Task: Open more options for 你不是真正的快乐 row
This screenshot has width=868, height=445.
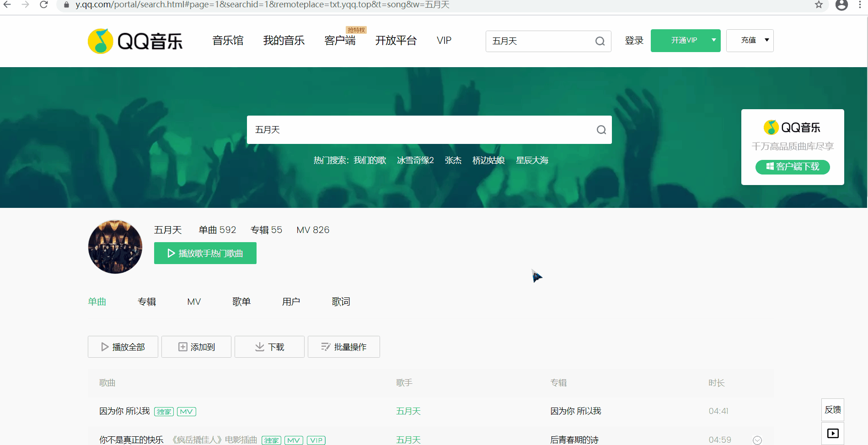Action: pos(757,440)
